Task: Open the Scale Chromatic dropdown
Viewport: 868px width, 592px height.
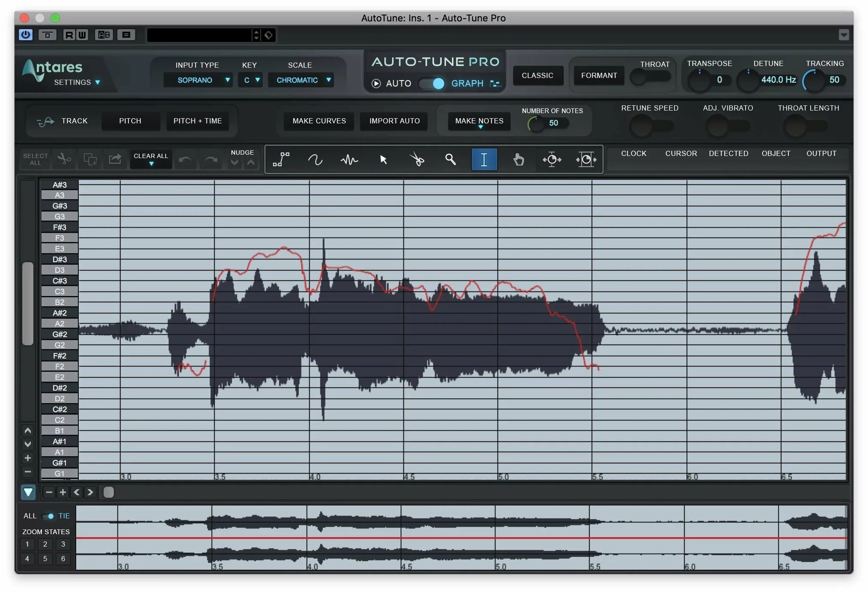Action: pyautogui.click(x=301, y=80)
